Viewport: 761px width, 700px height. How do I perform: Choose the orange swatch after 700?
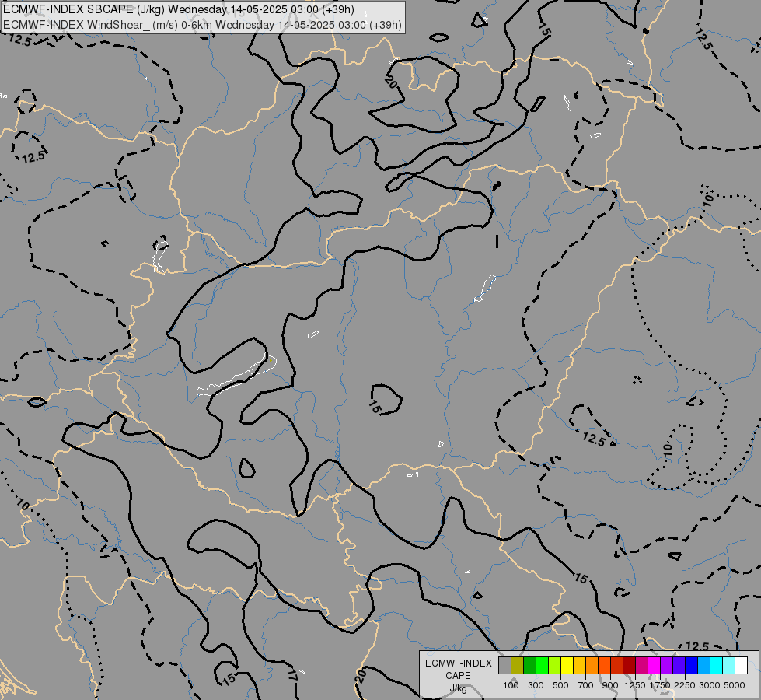click(592, 666)
